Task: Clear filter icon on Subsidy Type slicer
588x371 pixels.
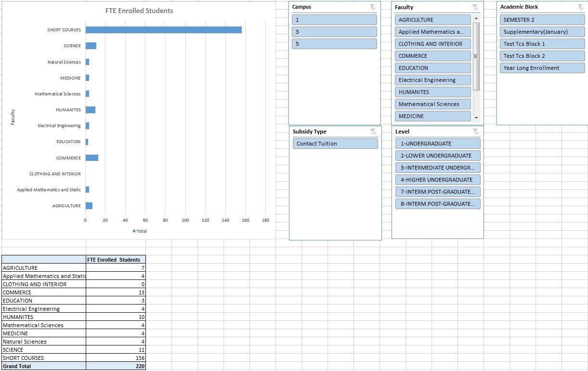Action: (372, 132)
